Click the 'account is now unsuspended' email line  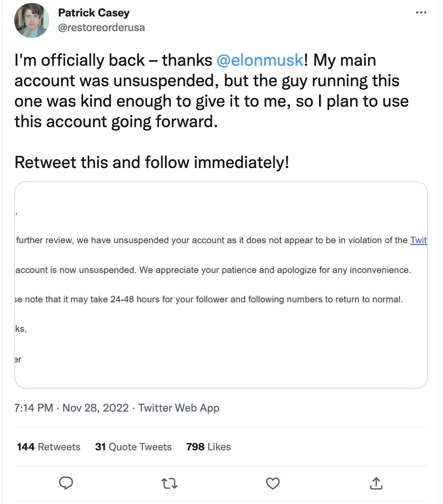[213, 270]
